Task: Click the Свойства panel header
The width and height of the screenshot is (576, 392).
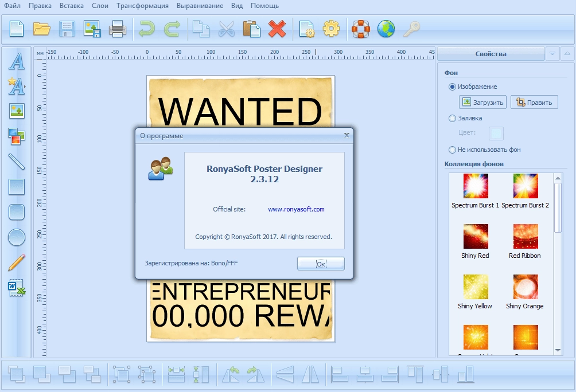Action: click(x=491, y=54)
